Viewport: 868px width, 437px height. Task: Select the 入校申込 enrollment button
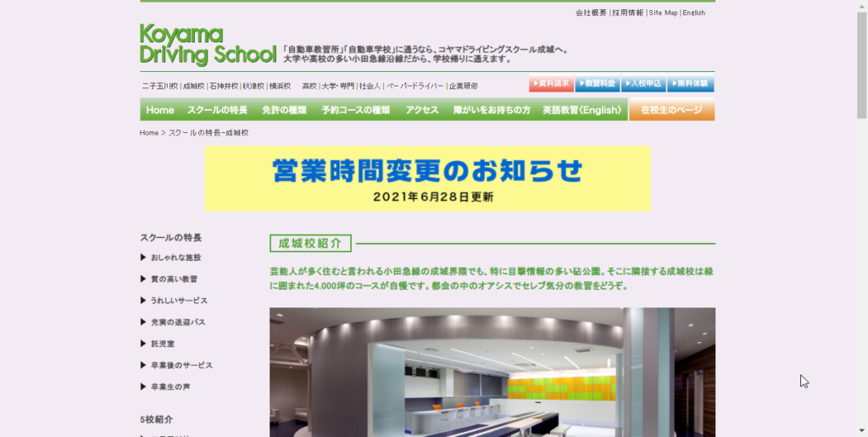point(643,85)
